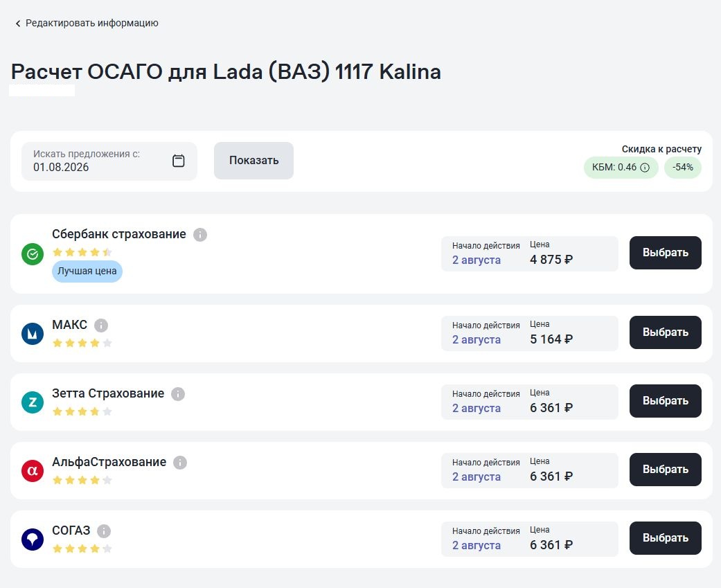The image size is (721, 588).
Task: Click the МАКС star rating
Action: [82, 343]
